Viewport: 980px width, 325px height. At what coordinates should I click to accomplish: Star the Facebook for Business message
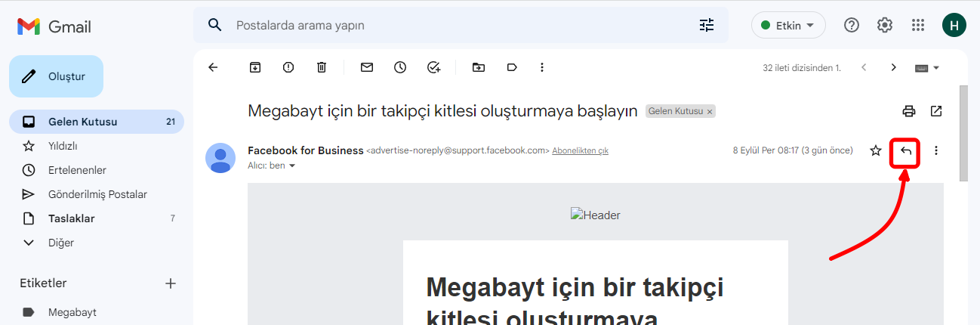(876, 150)
